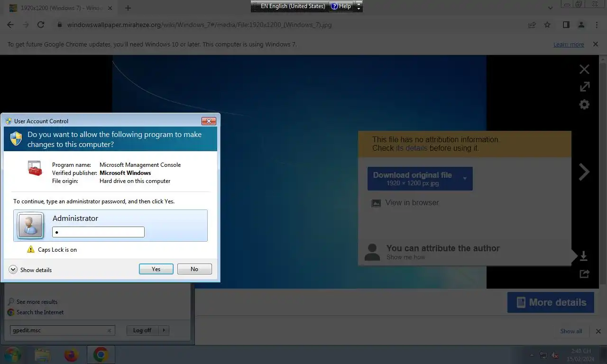Click the UAC shield icon in header

[16, 139]
